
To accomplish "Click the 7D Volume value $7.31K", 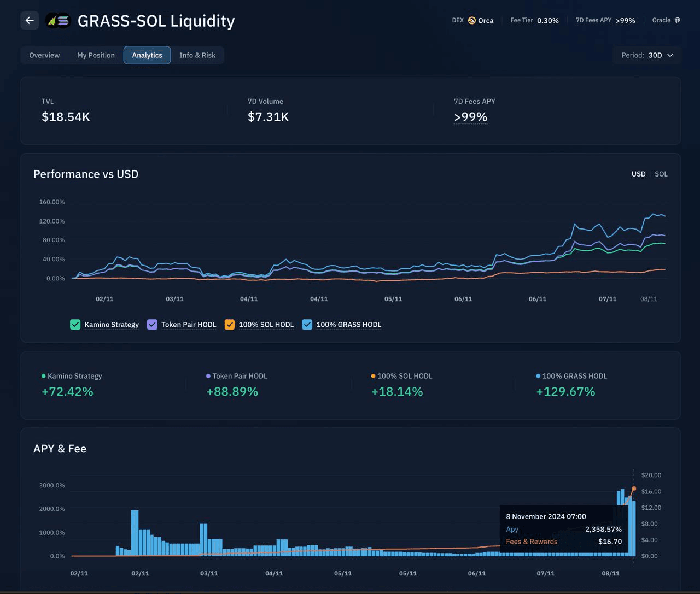I will pyautogui.click(x=268, y=117).
